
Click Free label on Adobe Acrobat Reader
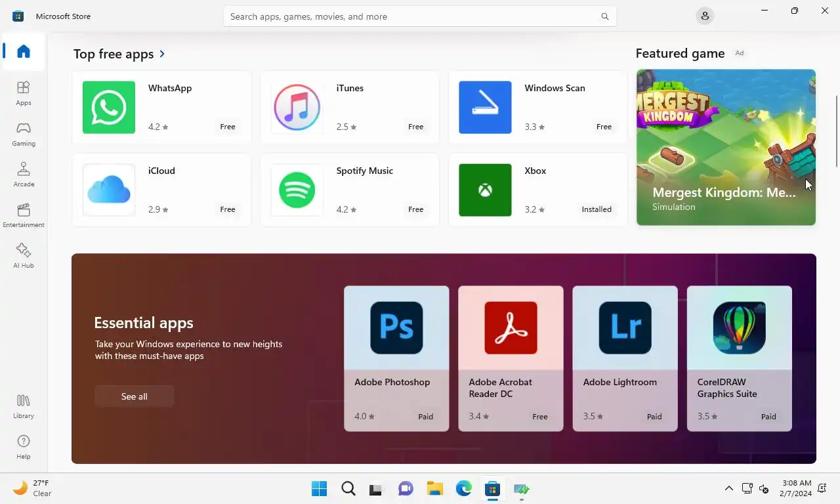540,417
